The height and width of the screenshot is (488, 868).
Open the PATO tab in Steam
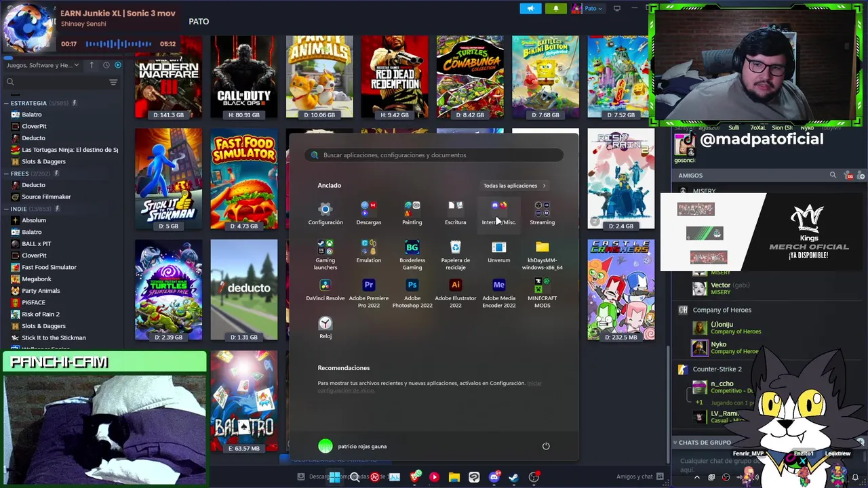tap(199, 22)
